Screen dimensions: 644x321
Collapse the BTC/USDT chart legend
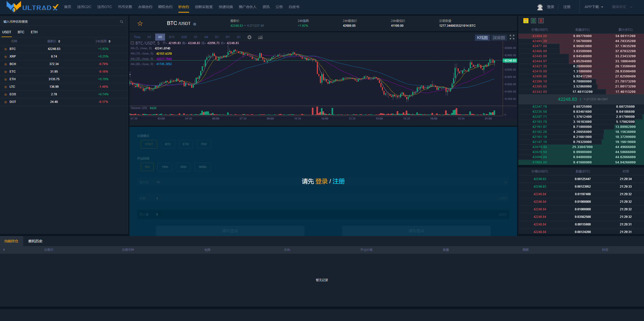tap(132, 43)
